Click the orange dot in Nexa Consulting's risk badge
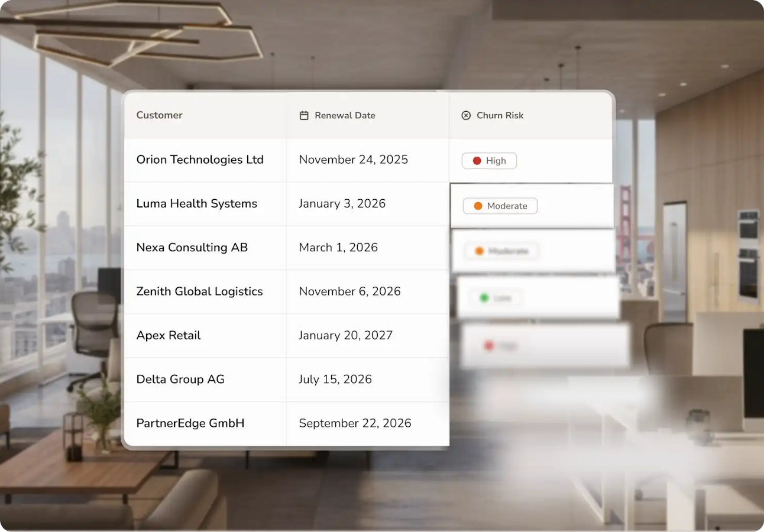The width and height of the screenshot is (764, 532). 479,251
